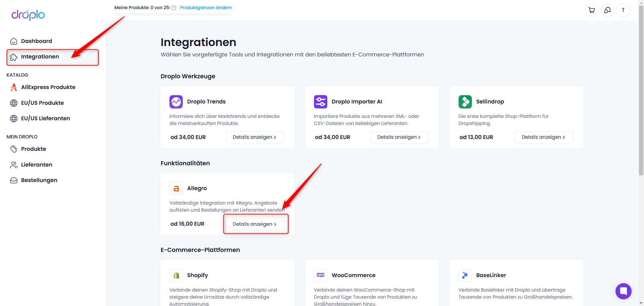
Task: Click the E-Commerce-Plattformen section heading
Action: (x=200, y=250)
